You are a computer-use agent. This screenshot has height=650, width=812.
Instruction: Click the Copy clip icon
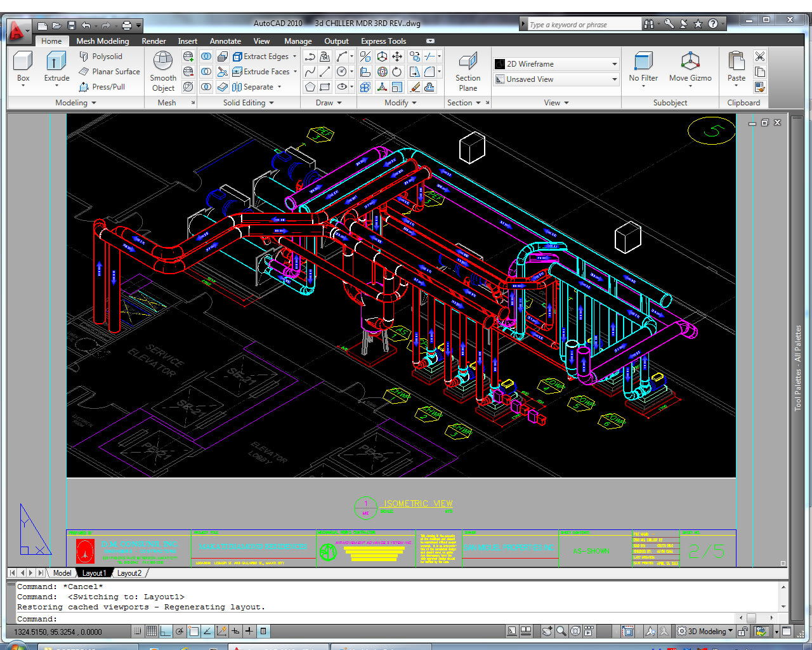pyautogui.click(x=760, y=72)
